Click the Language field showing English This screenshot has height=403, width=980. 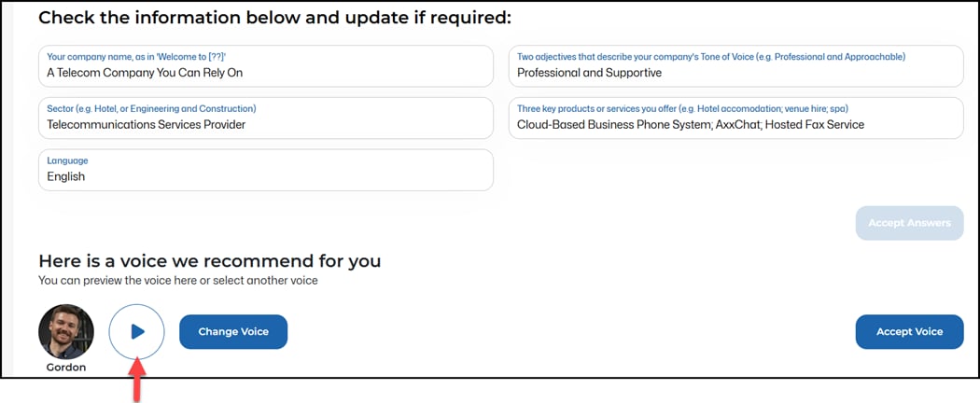[266, 176]
